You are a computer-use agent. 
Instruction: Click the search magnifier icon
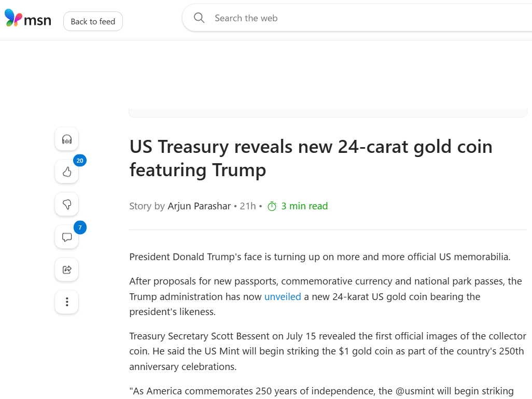[x=199, y=18]
